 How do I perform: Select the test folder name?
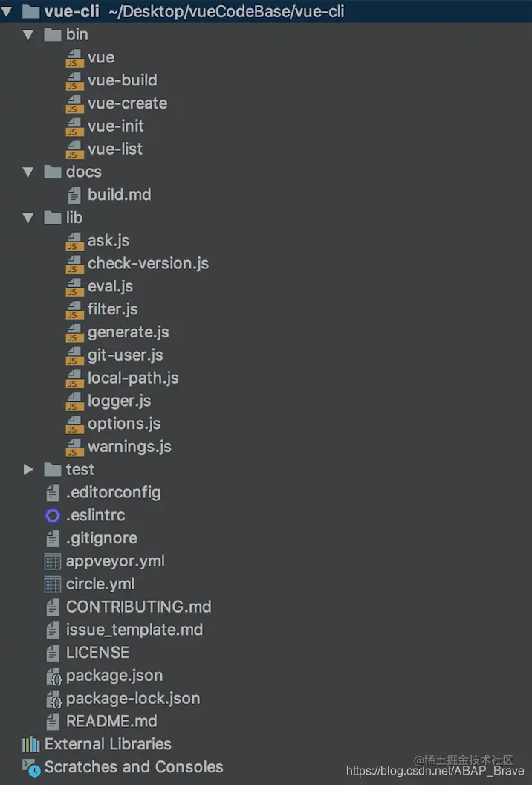click(x=80, y=469)
